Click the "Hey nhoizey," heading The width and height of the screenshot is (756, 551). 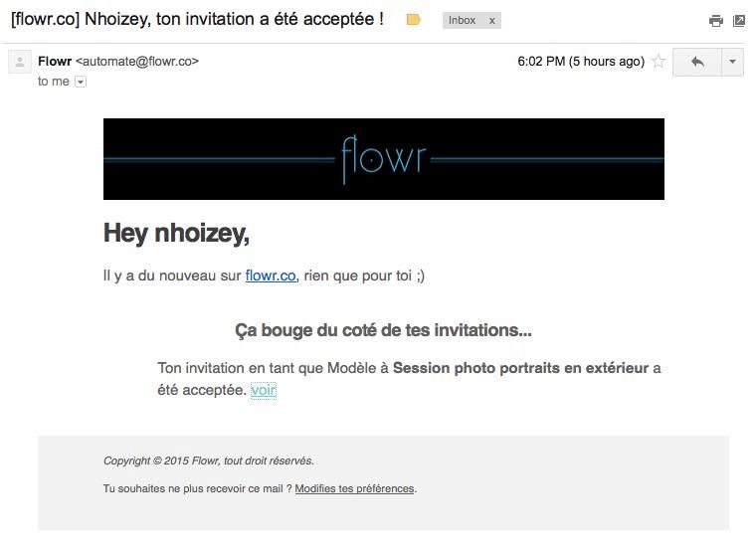tap(176, 233)
